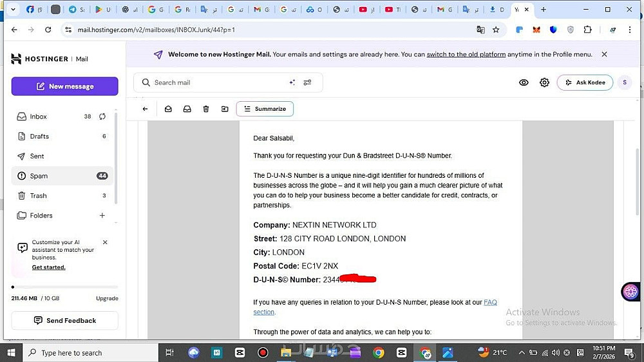Screen dimensions: 644x362
Task: Switch to the Telegram tab
Action: 77,9
